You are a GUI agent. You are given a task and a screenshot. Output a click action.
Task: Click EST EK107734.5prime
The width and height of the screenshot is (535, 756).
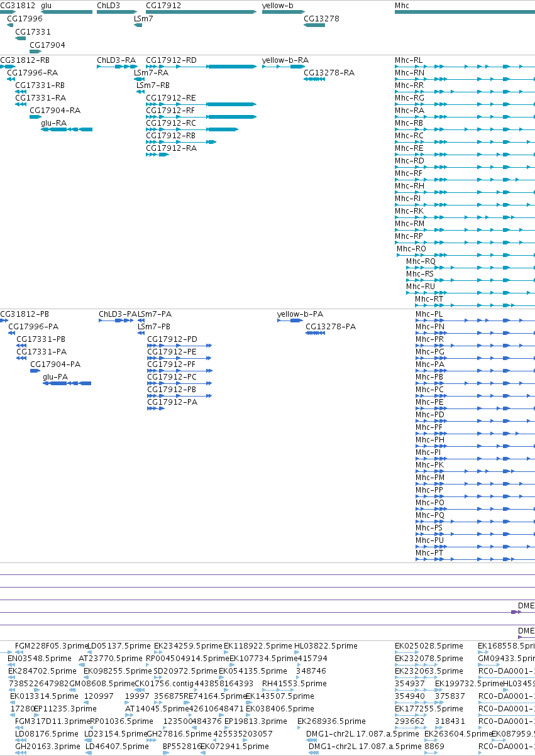tap(263, 659)
